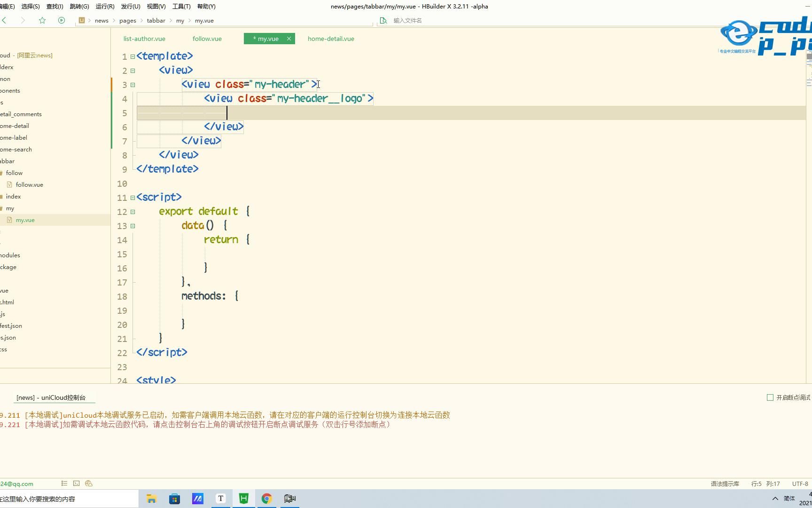
Task: Click the uniCloud icon in status bar
Action: [x=89, y=483]
